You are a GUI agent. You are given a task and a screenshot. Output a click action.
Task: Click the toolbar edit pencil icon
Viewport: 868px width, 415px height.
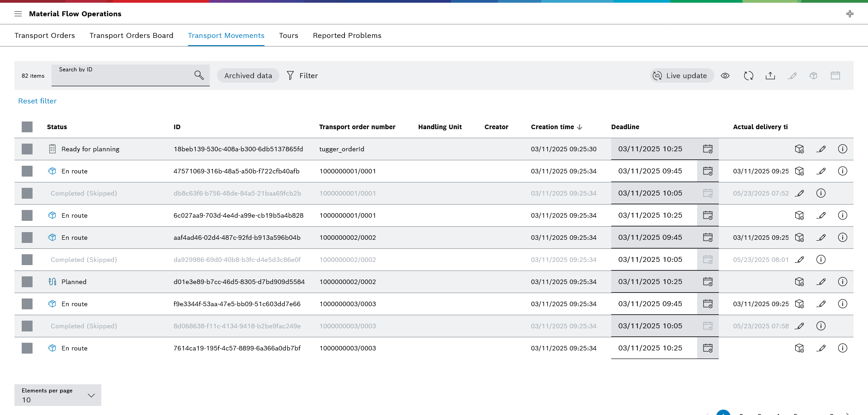[792, 76]
